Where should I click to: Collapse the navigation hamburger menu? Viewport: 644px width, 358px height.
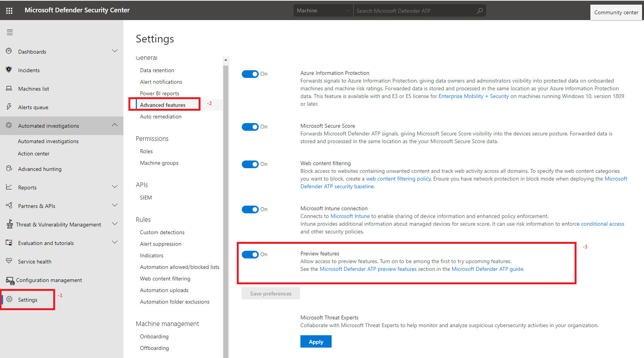coord(10,32)
